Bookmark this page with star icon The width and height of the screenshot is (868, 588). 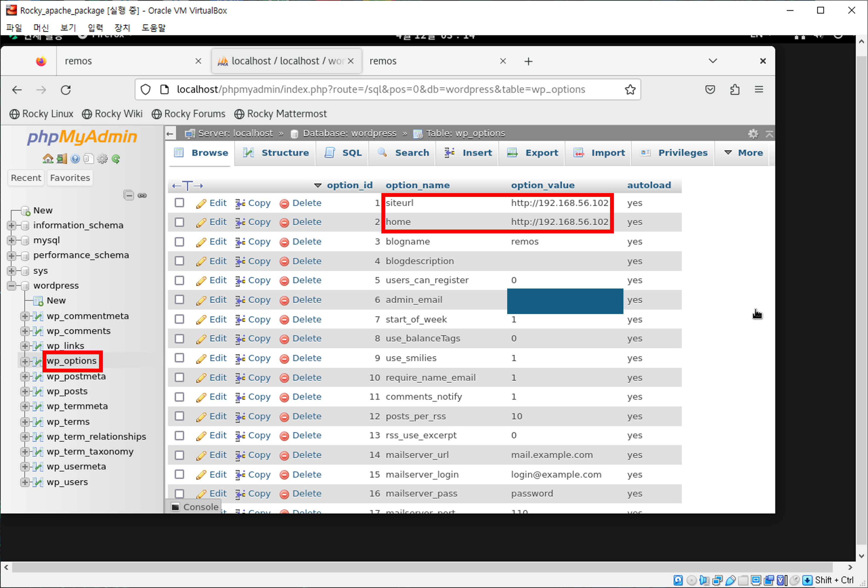(630, 90)
